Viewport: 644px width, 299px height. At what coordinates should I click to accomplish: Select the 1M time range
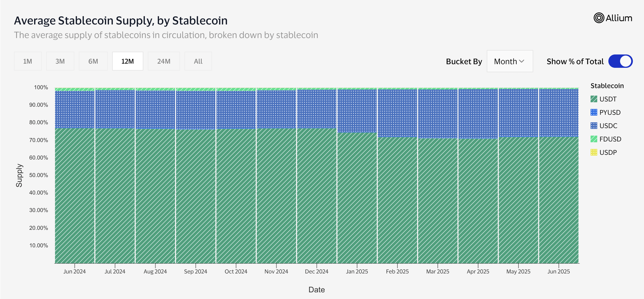click(x=28, y=61)
